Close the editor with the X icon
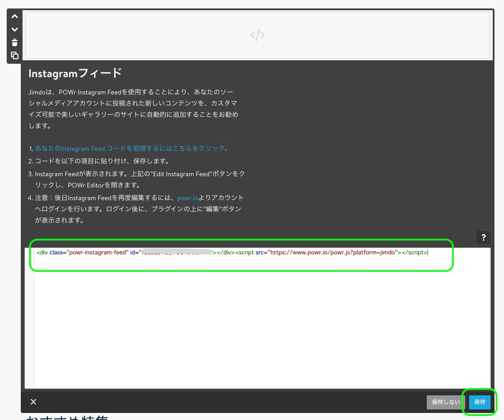Screen dimensions: 504x420 point(33,402)
